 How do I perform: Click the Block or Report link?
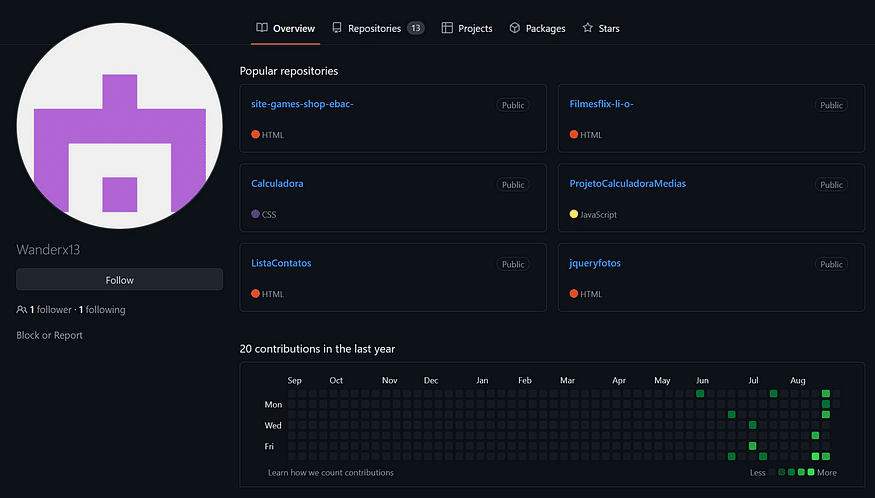(49, 336)
